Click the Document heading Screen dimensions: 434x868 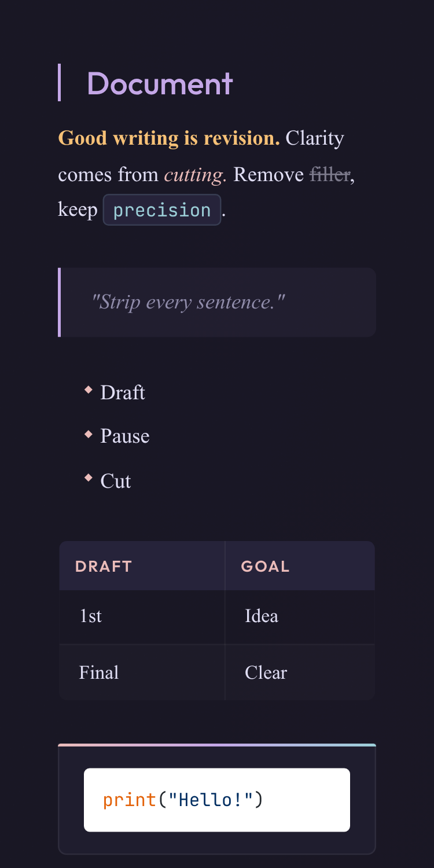tap(160, 83)
